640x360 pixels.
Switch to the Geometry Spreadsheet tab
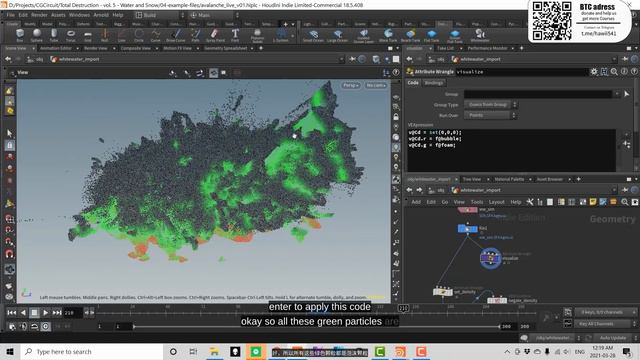(225, 48)
